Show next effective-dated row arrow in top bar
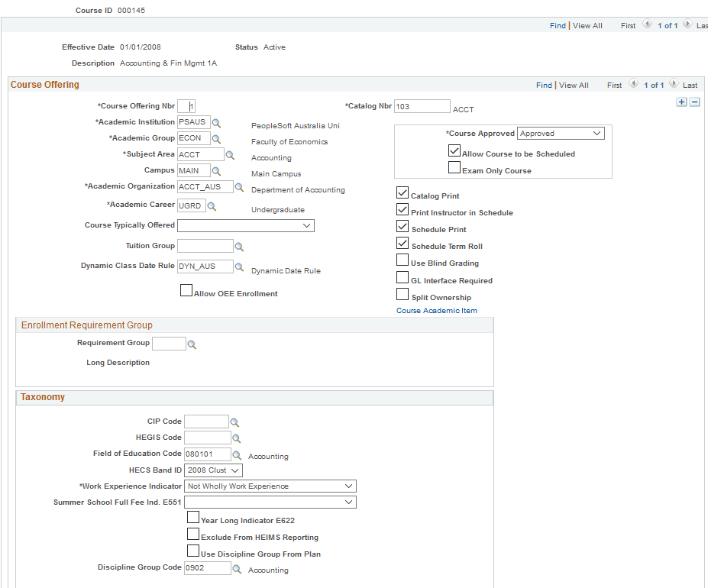The image size is (708, 588). (x=687, y=24)
